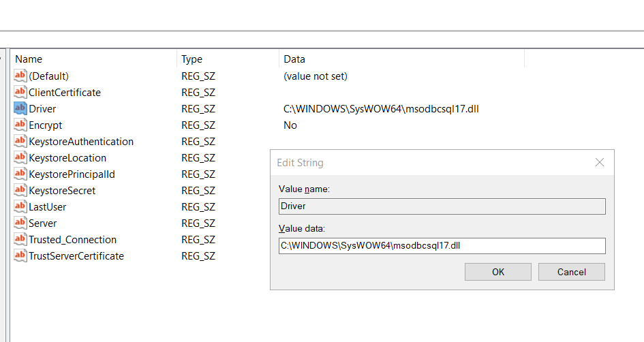Select the KeystoreLocation value name

click(x=67, y=157)
